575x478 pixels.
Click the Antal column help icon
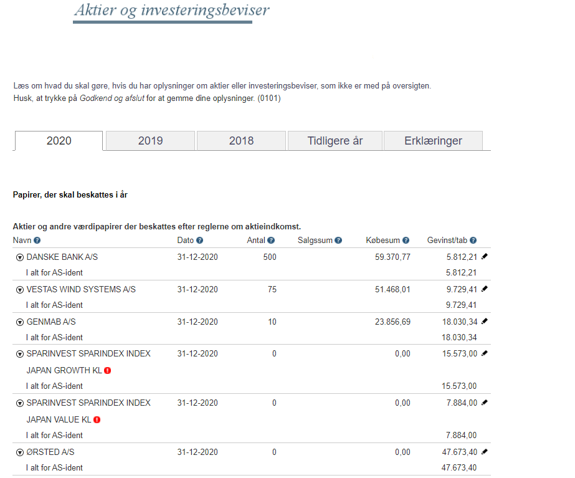pyautogui.click(x=271, y=241)
